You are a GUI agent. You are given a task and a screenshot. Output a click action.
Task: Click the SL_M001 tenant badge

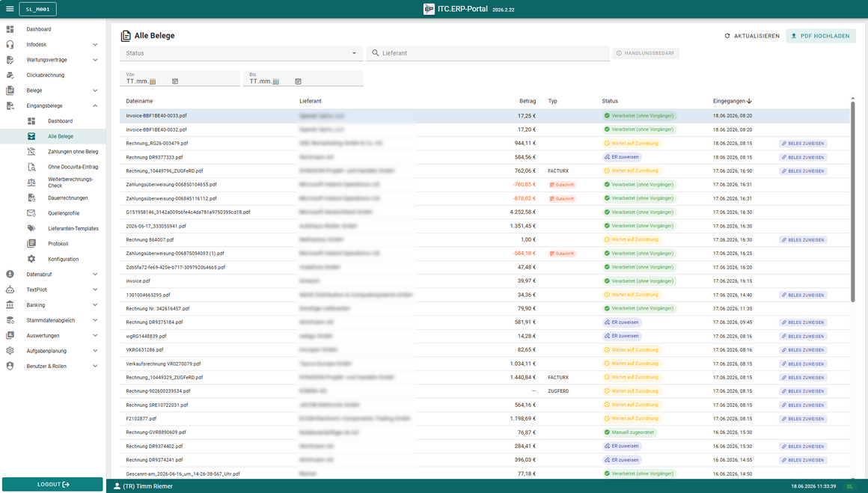tap(37, 9)
